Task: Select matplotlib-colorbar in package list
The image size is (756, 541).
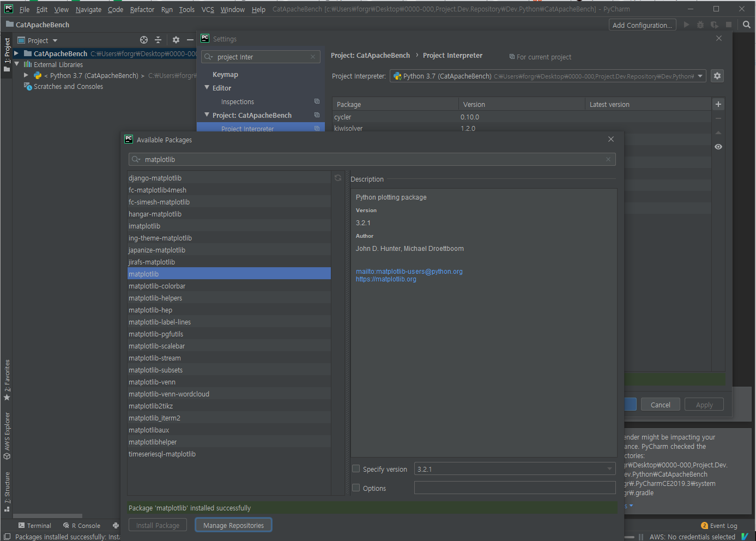Action: [x=229, y=286]
